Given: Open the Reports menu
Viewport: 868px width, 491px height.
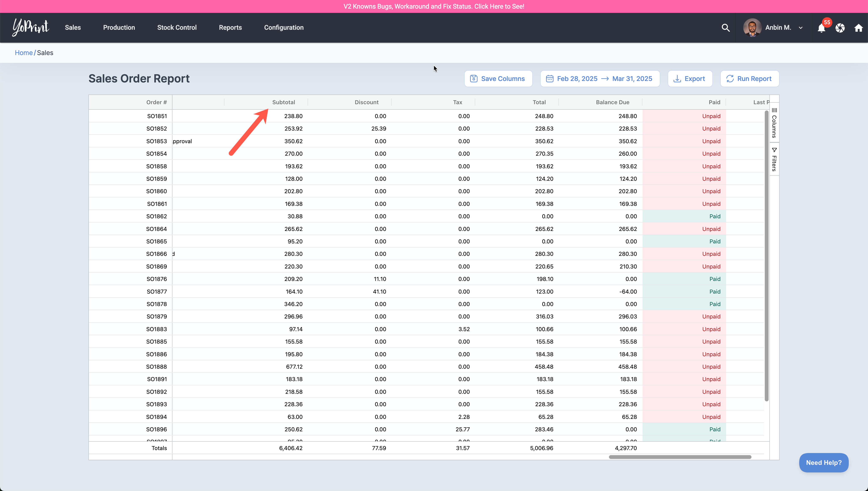Looking at the screenshot, I should pos(230,28).
